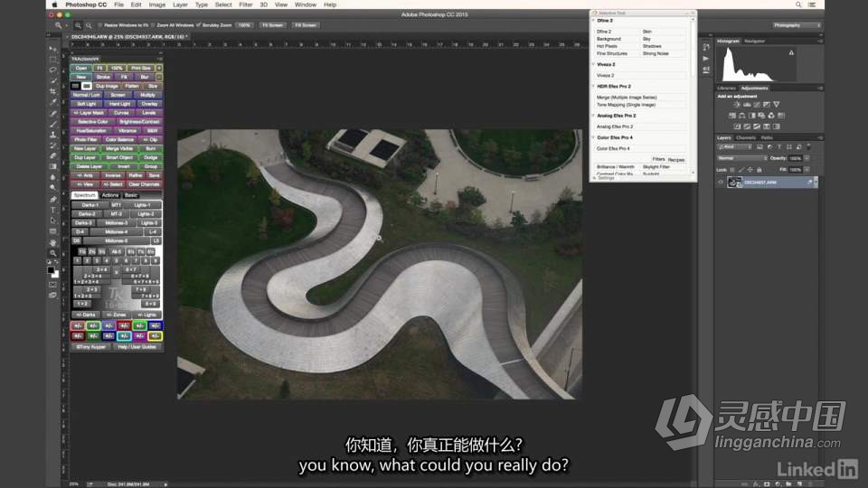Toggle lock transparent pixels in Layers panel

click(732, 170)
